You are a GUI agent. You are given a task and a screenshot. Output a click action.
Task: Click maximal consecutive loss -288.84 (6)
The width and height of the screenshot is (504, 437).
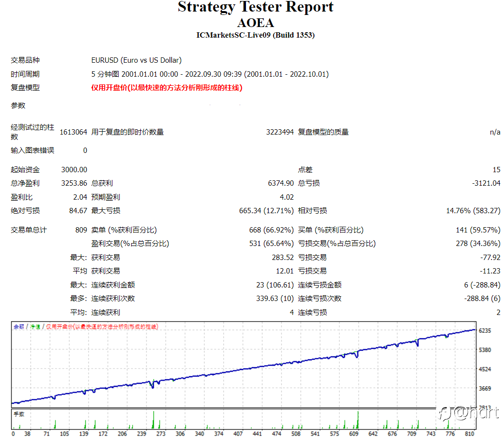(482, 299)
